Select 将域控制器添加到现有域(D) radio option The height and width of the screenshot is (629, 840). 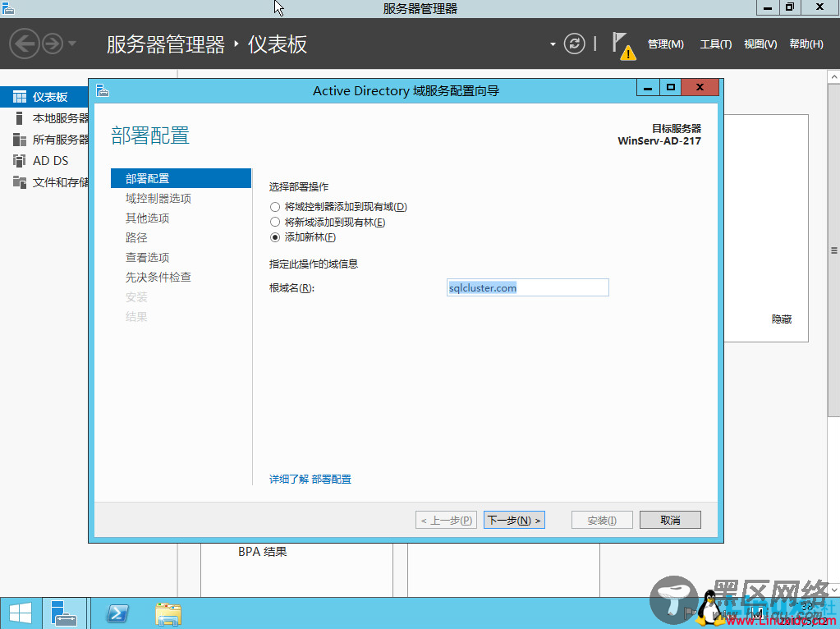(x=275, y=207)
